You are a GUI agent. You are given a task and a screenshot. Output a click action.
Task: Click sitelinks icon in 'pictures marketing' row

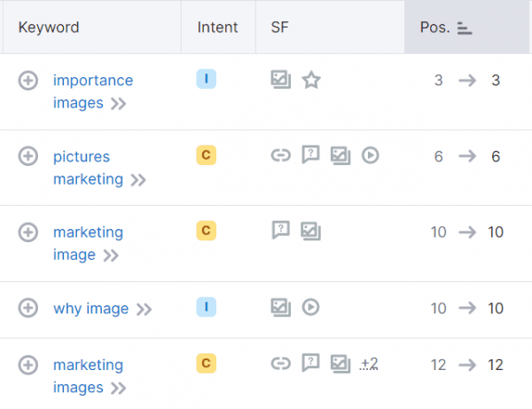281,155
